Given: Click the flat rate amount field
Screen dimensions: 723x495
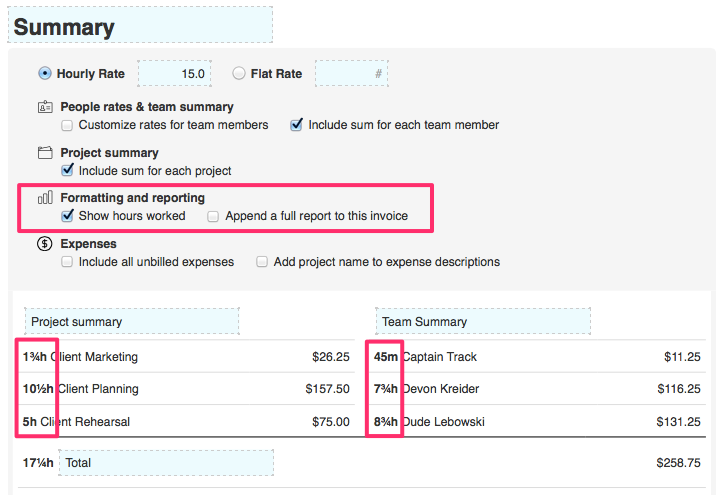Looking at the screenshot, I should [x=351, y=74].
